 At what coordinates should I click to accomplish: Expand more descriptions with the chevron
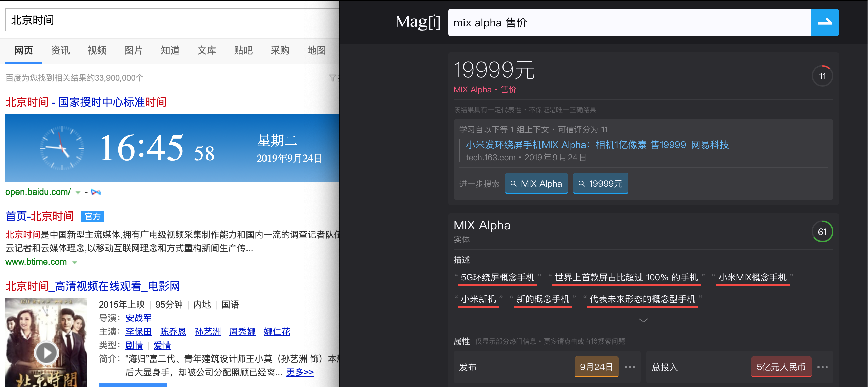coord(643,320)
